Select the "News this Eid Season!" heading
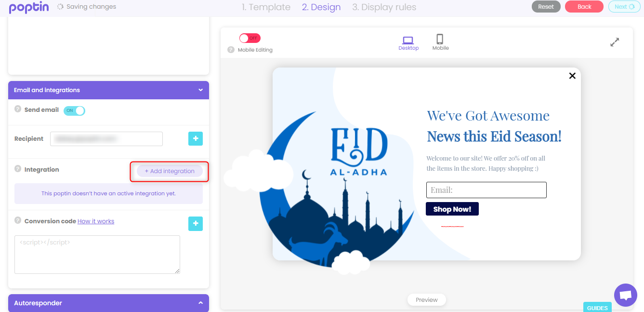The image size is (644, 312). 494,136
